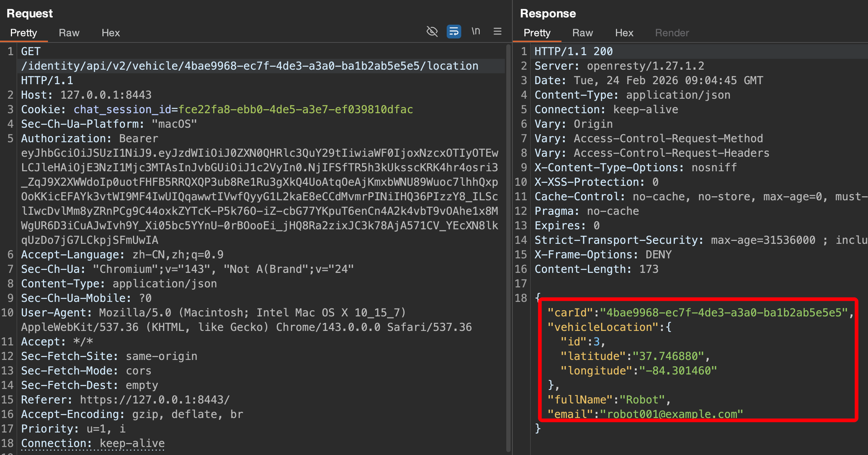Toggle hidden non-printable characters eye icon
Viewport: 868px width, 455px height.
point(432,32)
